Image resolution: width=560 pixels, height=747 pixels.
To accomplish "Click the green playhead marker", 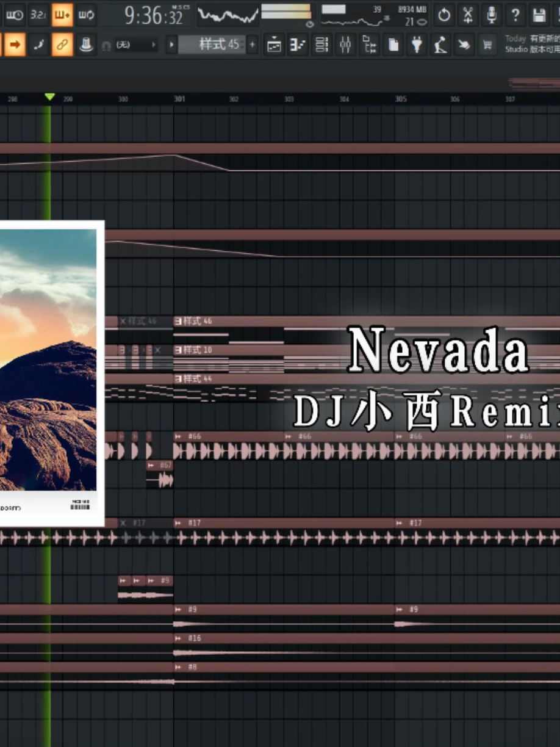I will [50, 97].
